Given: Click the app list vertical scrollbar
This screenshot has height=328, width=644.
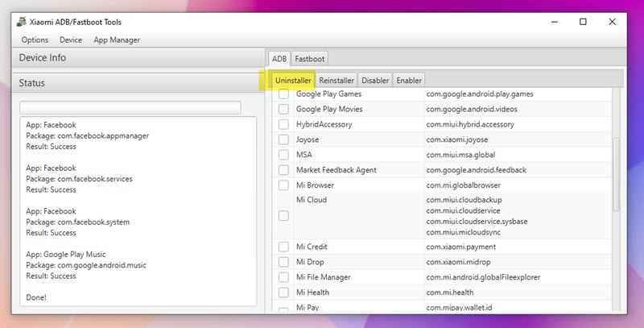Looking at the screenshot, I should tap(616, 173).
